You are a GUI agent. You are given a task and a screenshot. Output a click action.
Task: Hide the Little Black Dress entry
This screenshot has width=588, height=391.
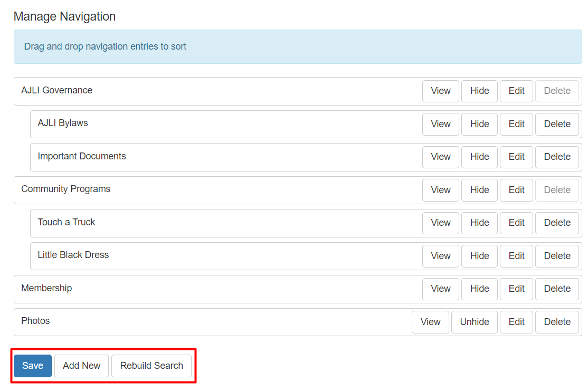point(480,256)
